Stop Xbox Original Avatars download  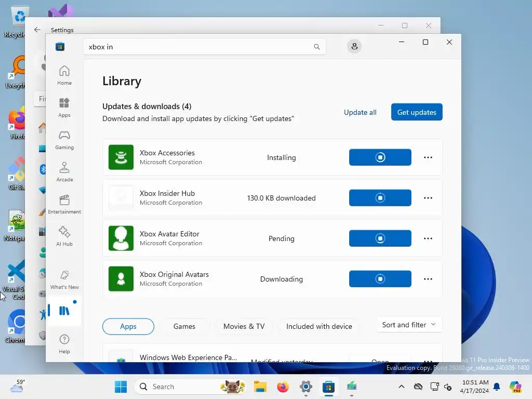(x=380, y=279)
